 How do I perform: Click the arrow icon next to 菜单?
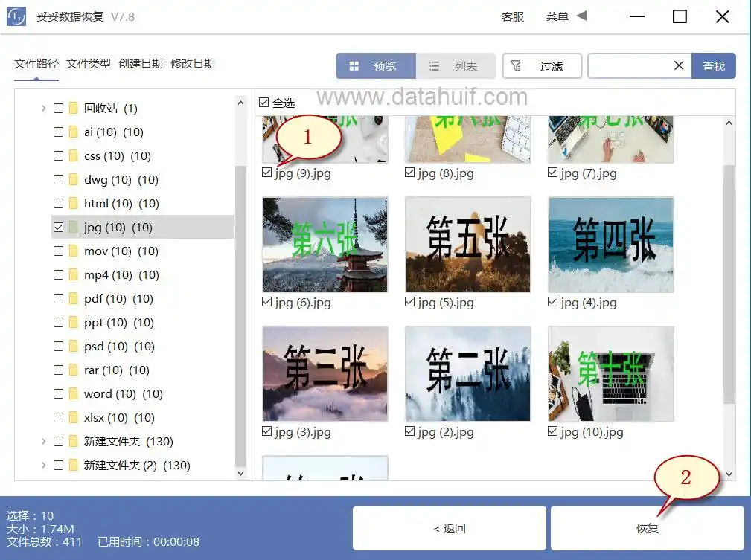point(581,16)
